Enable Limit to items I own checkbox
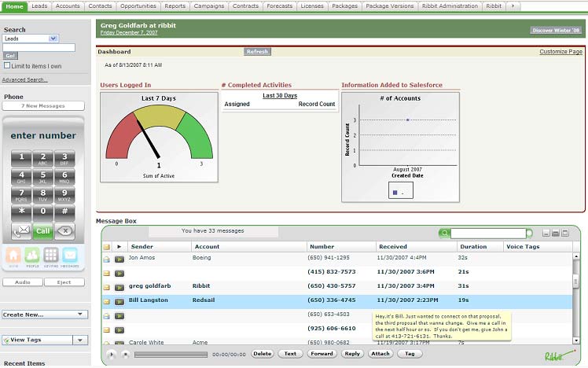The width and height of the screenshot is (588, 368). (7, 65)
